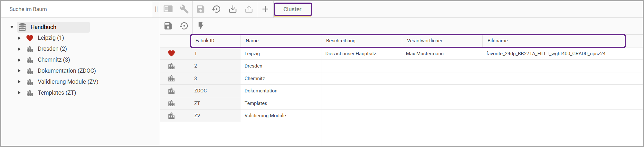This screenshot has width=644, height=147.
Task: Sort by the Fabrik-ID column header
Action: (205, 41)
